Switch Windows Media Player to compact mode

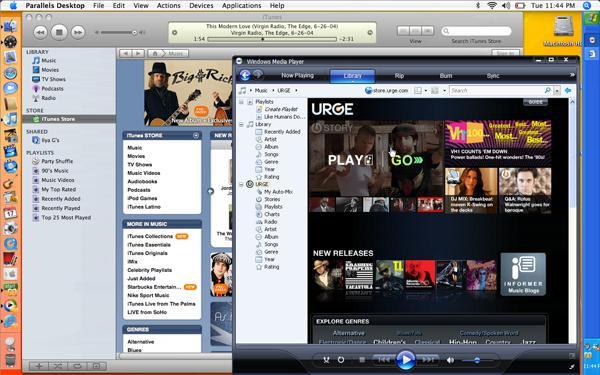click(x=572, y=367)
